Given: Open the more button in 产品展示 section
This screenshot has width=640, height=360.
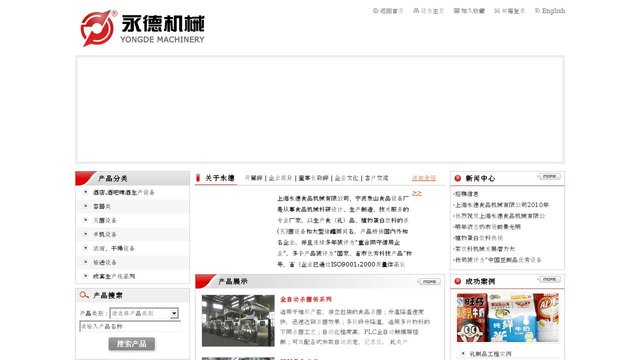Looking at the screenshot, I should point(429,282).
